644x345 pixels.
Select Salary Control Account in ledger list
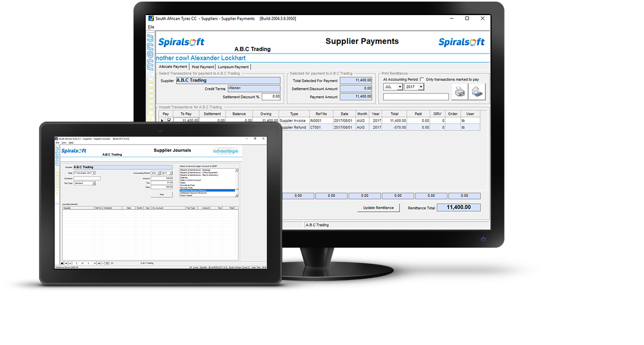click(207, 180)
